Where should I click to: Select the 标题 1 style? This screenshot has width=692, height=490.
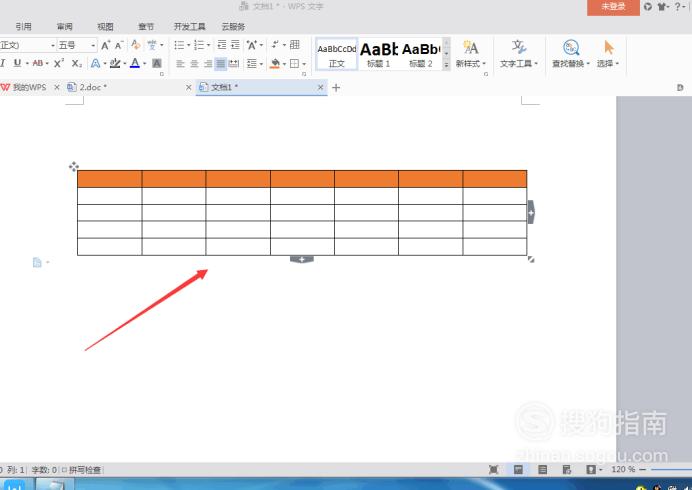pyautogui.click(x=379, y=54)
